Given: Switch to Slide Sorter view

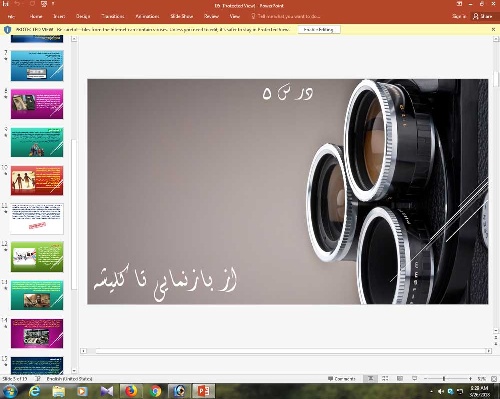Looking at the screenshot, I should 385,378.
